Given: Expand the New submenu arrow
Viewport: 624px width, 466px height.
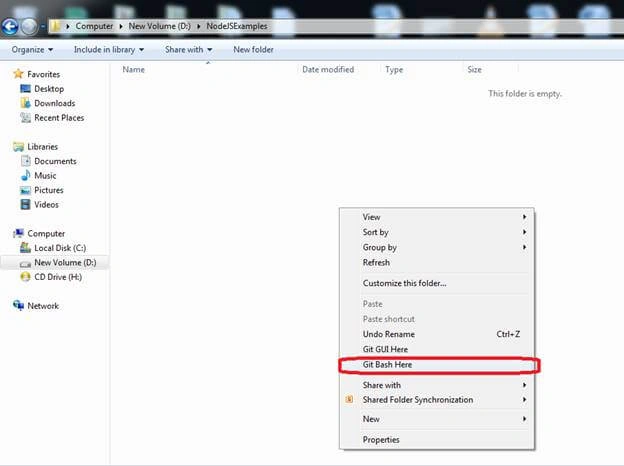Looking at the screenshot, I should 525,419.
